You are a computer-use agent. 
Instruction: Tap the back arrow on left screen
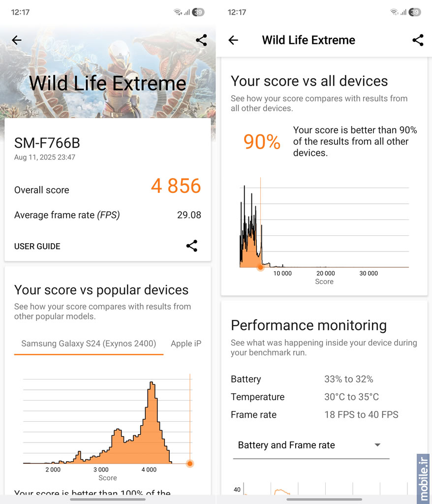16,40
